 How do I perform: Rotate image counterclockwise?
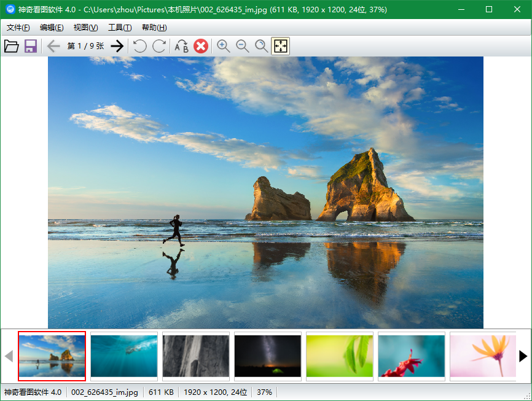coord(140,46)
